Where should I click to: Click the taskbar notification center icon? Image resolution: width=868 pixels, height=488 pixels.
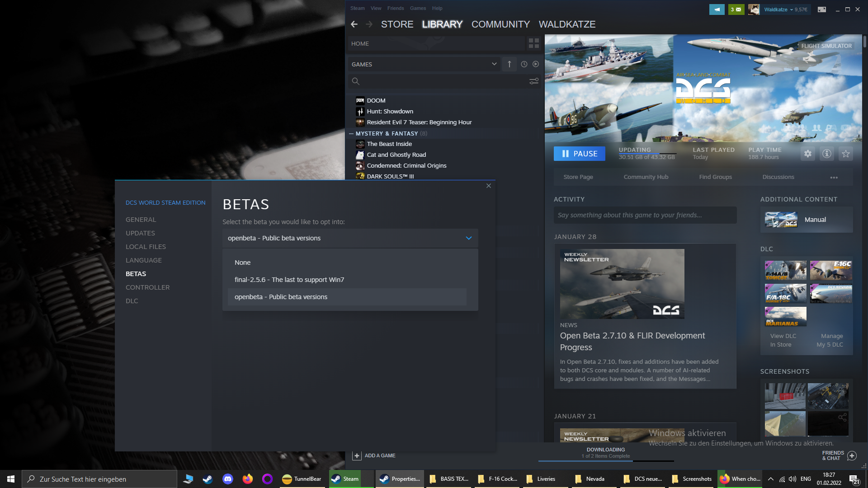pyautogui.click(x=854, y=479)
